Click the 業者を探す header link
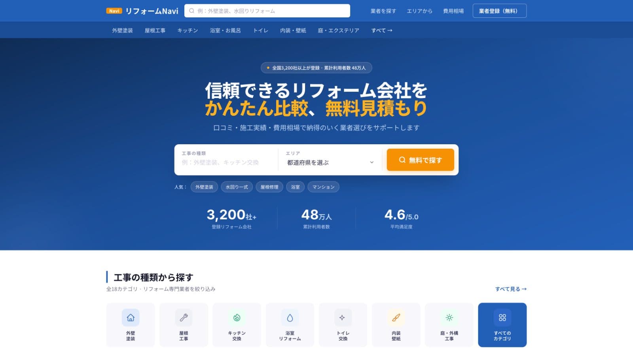The width and height of the screenshot is (633, 364). (383, 11)
